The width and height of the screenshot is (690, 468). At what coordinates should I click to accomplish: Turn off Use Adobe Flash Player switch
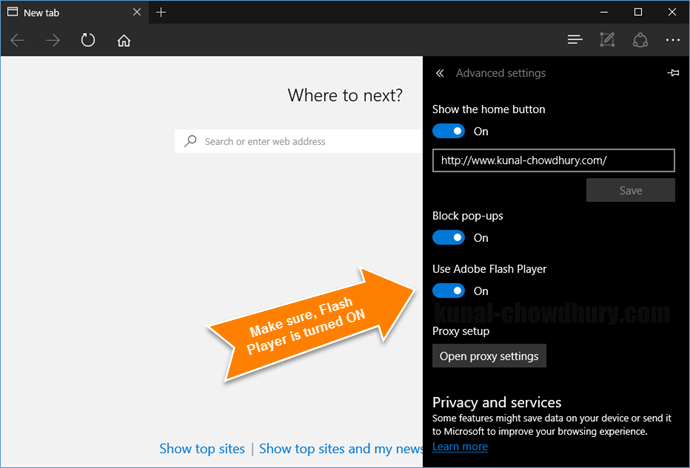(448, 291)
